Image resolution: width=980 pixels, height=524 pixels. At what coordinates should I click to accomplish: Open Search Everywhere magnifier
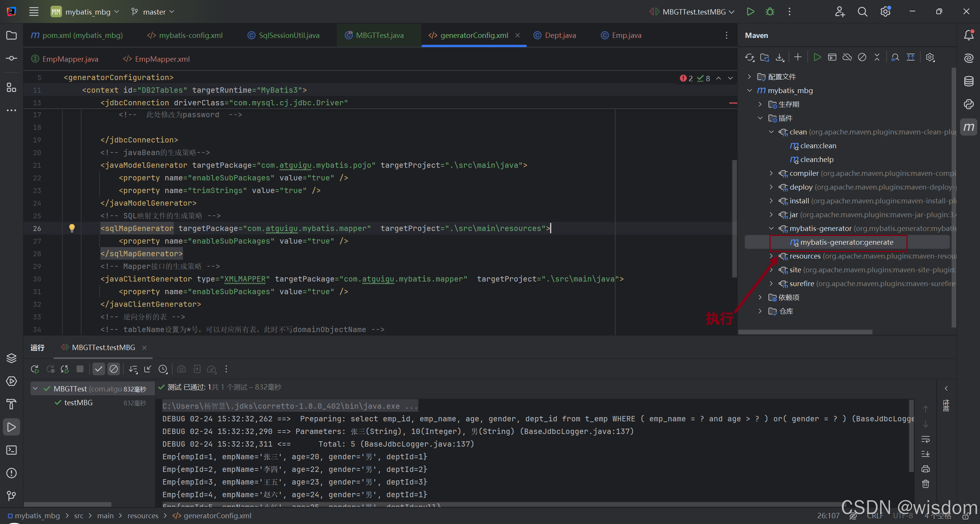point(862,12)
